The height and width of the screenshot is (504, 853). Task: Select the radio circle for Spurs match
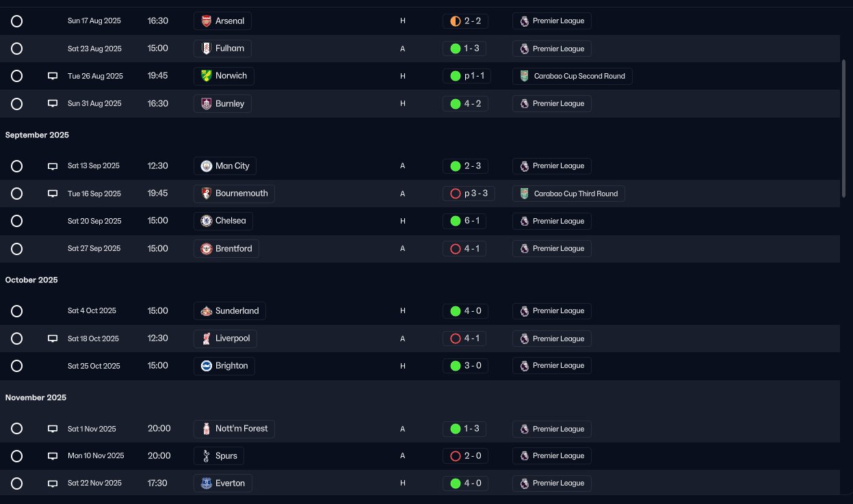pos(17,456)
